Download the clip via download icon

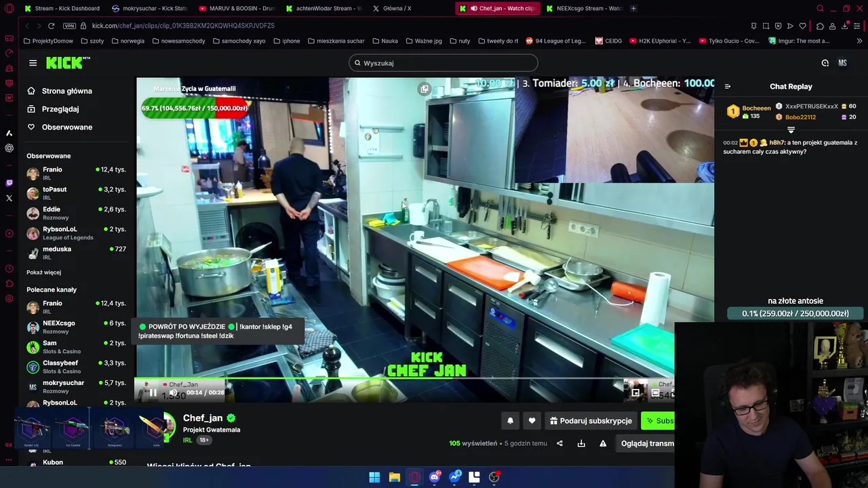(581, 443)
